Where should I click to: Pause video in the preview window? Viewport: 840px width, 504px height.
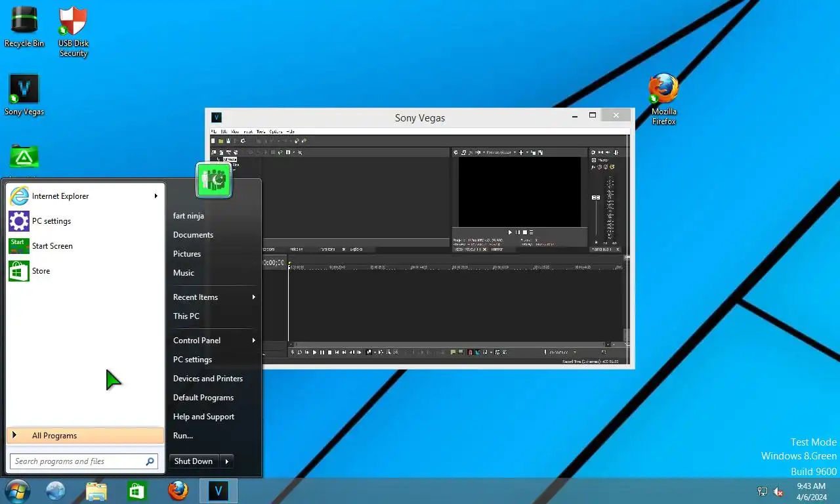517,232
